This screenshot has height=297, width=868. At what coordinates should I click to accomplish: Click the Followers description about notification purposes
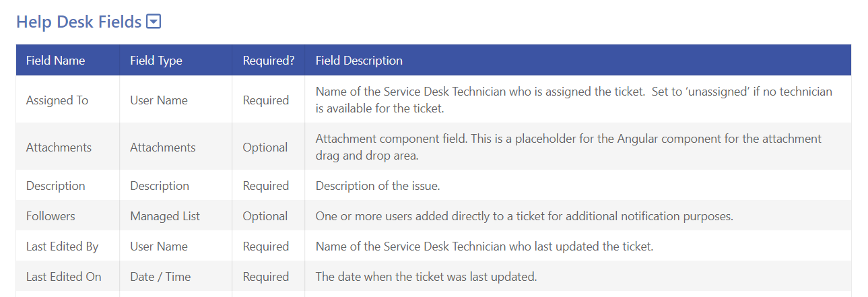525,216
